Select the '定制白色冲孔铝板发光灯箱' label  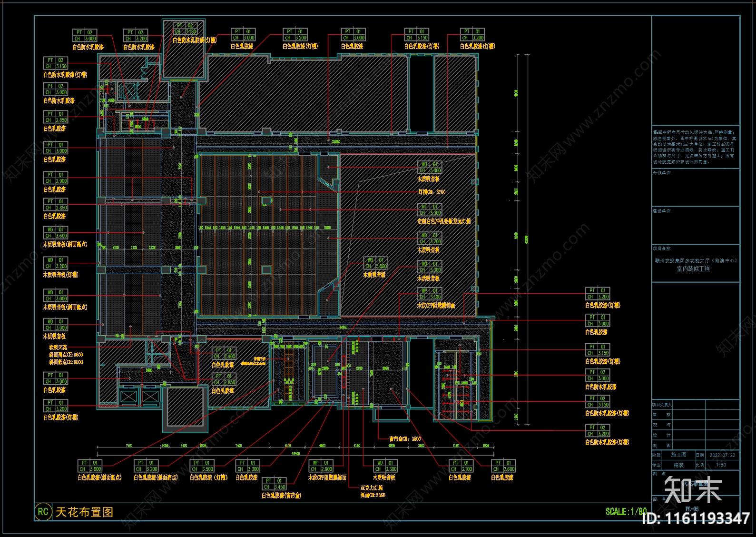pos(444,221)
